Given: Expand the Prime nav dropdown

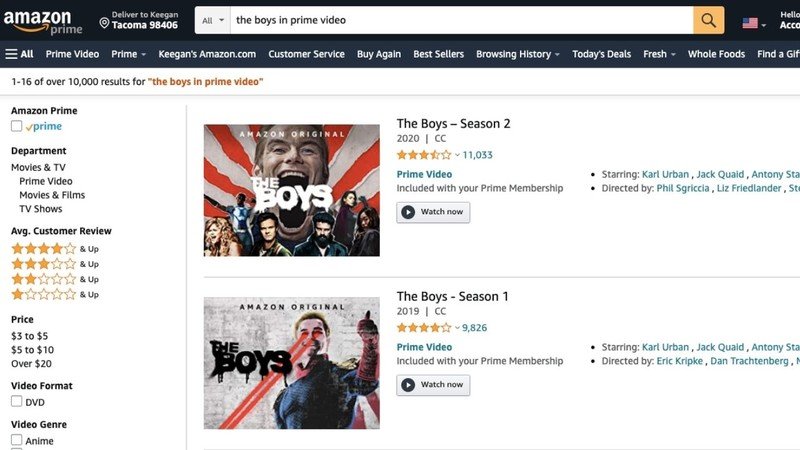Looking at the screenshot, I should [128, 54].
